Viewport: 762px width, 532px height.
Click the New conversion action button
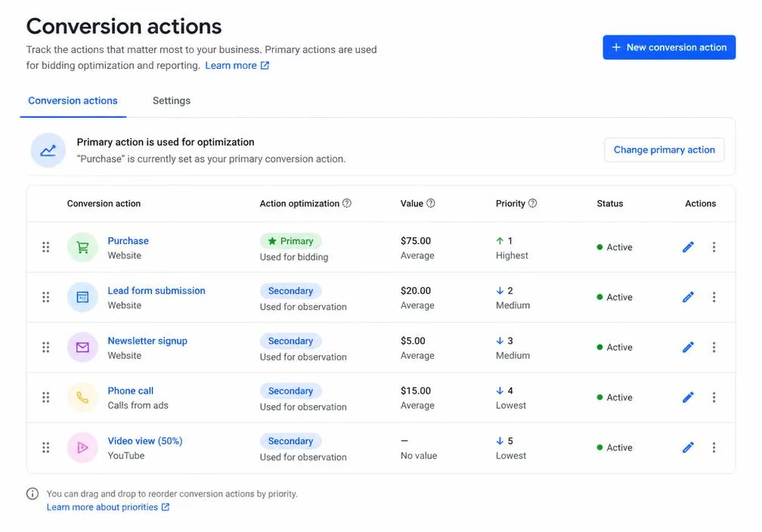pyautogui.click(x=669, y=47)
